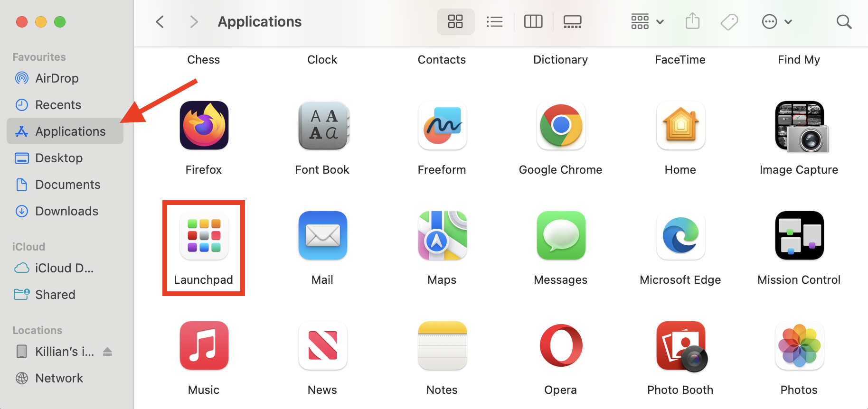Image resolution: width=868 pixels, height=409 pixels.
Task: Open Desktop in the sidebar
Action: point(65,158)
